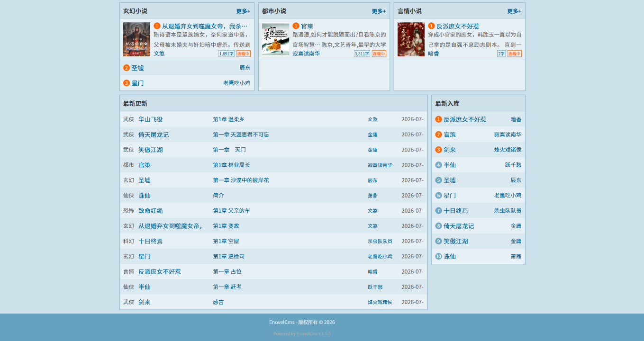
Task: Open 十日终焉 in 最新入库 list
Action: (x=455, y=210)
